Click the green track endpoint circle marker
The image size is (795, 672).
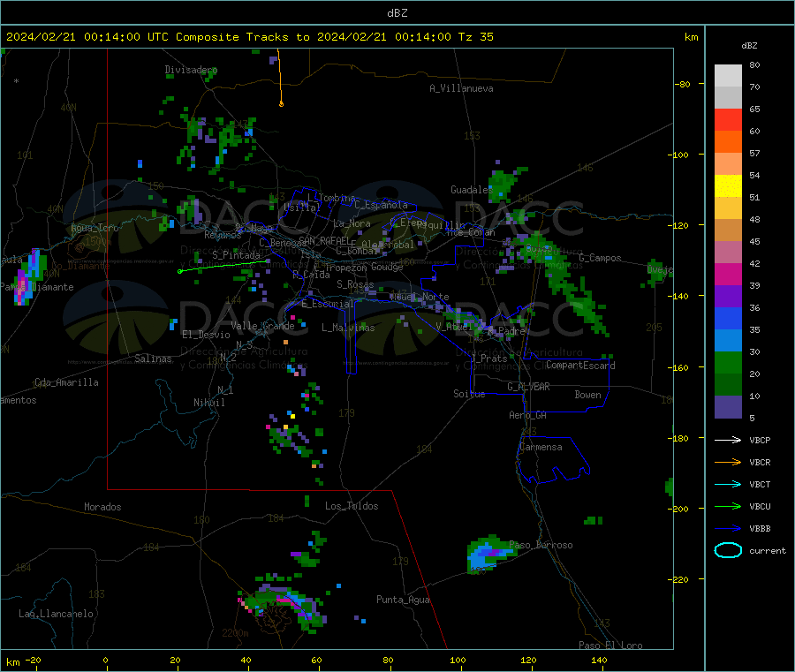pos(180,272)
